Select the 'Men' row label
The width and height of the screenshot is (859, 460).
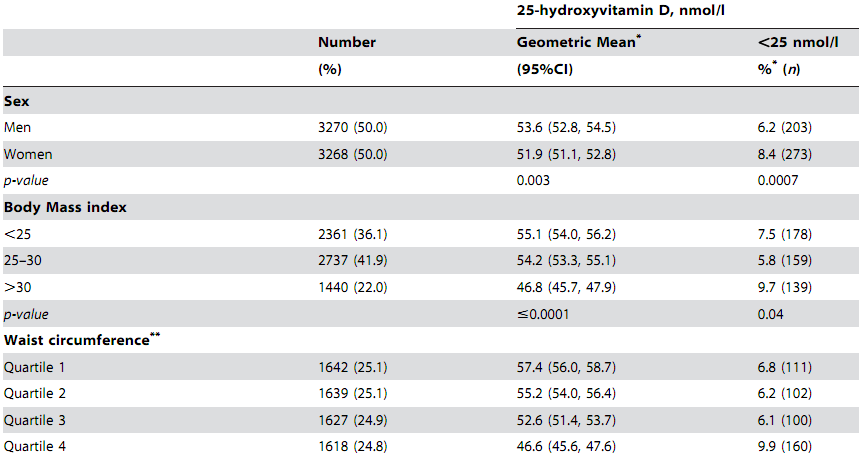pos(18,127)
